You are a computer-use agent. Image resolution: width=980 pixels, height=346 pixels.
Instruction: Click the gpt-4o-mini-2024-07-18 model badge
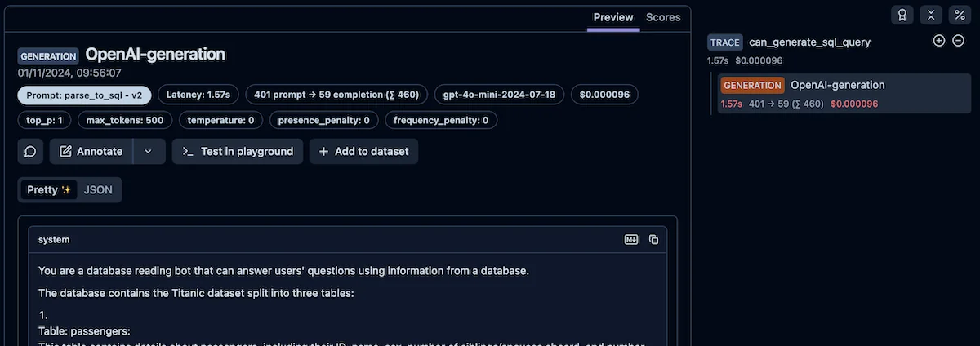click(x=499, y=95)
